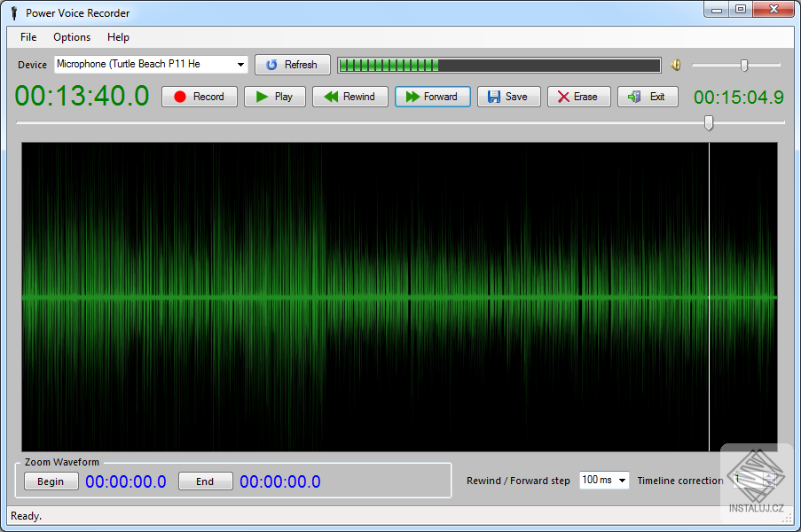801x532 pixels.
Task: Maximize the Power Voice Recorder window
Action: 740,9
